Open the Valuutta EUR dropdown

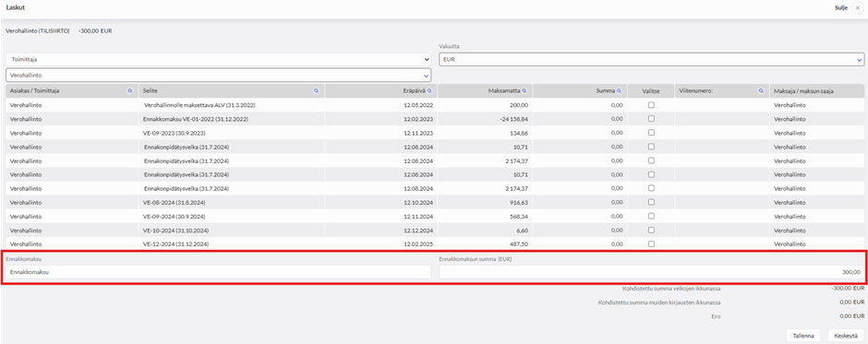point(652,59)
